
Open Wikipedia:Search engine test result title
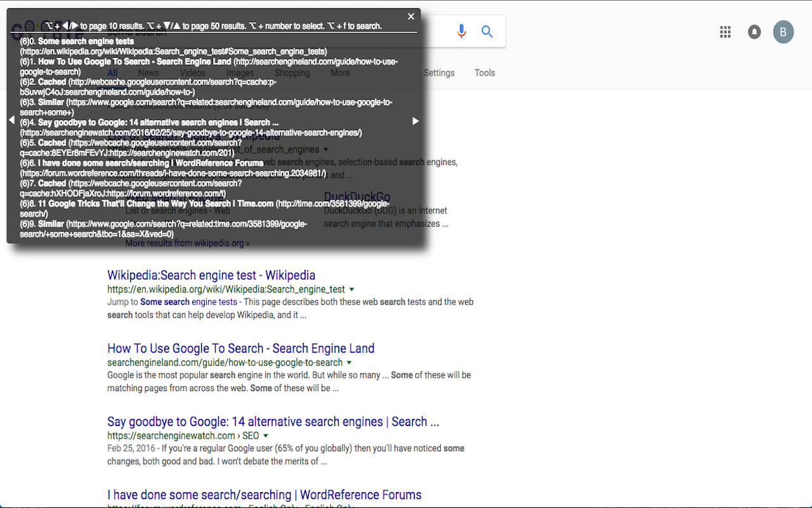pyautogui.click(x=211, y=276)
